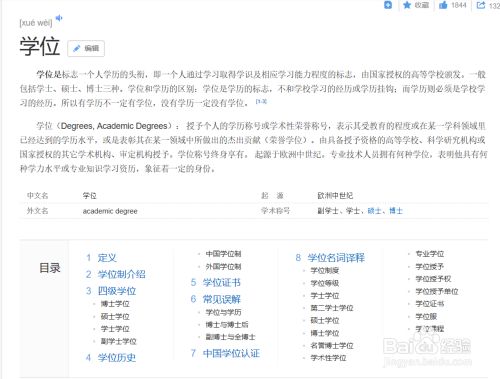Open 博士学位 under 四级学位
This screenshot has height=379, width=500.
115,304
